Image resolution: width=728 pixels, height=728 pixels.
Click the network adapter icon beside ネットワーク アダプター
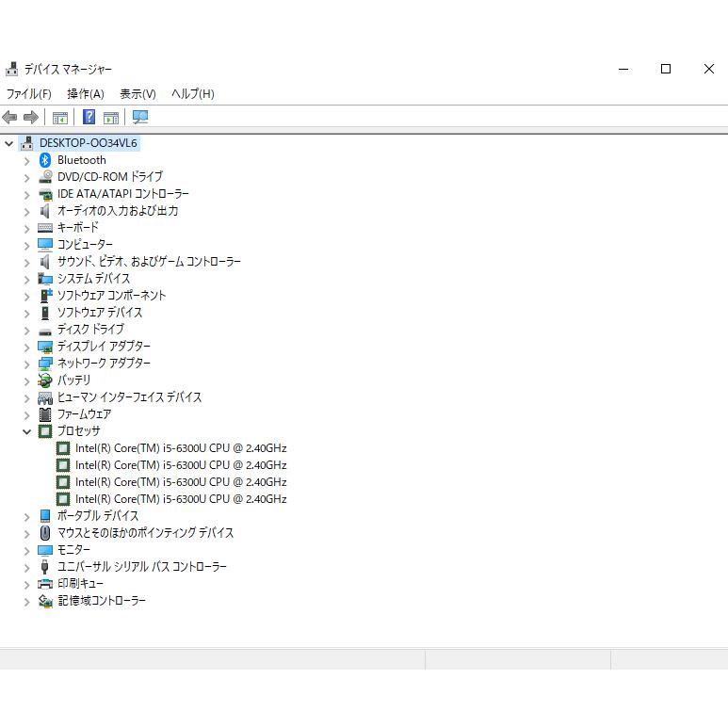click(45, 364)
